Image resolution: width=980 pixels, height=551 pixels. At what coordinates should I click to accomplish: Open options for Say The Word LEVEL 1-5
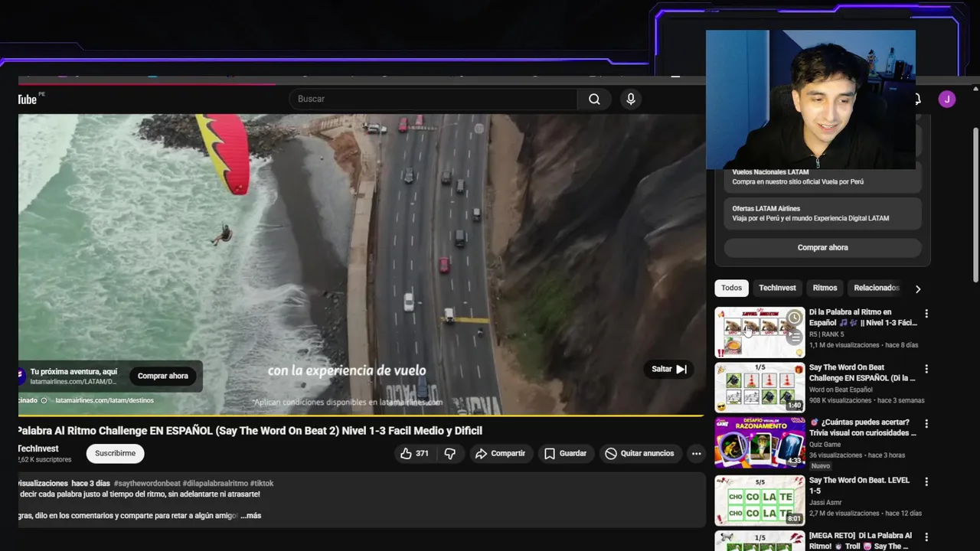[926, 482]
